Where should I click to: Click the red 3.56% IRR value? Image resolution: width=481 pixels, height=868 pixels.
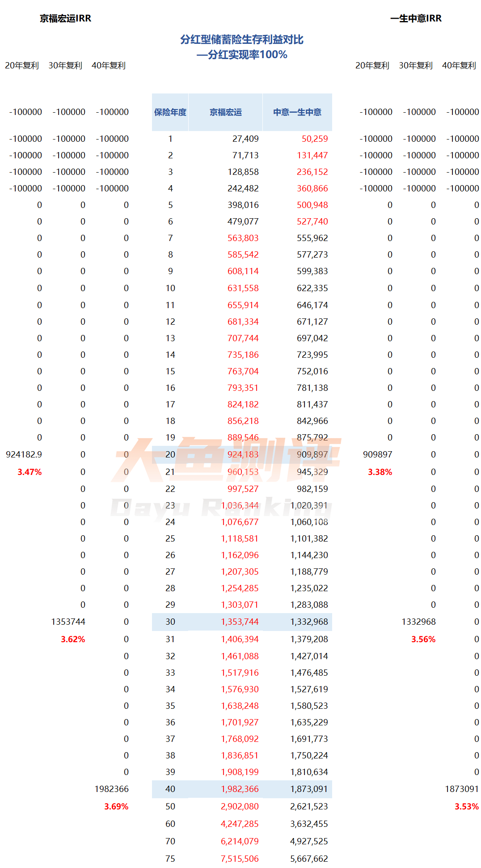(423, 639)
